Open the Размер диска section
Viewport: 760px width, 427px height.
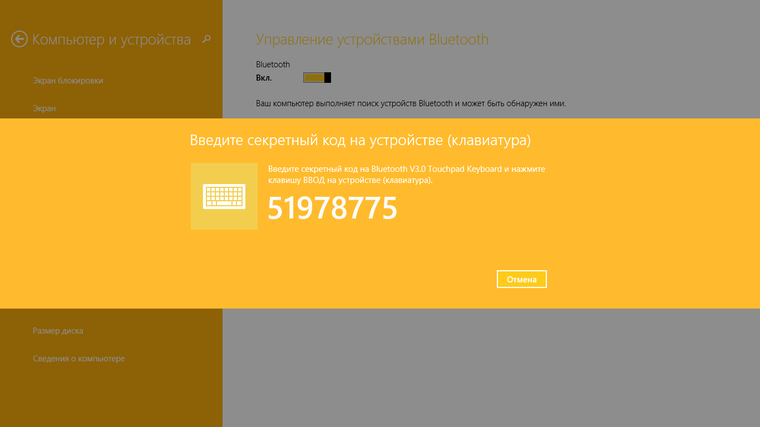pos(58,331)
